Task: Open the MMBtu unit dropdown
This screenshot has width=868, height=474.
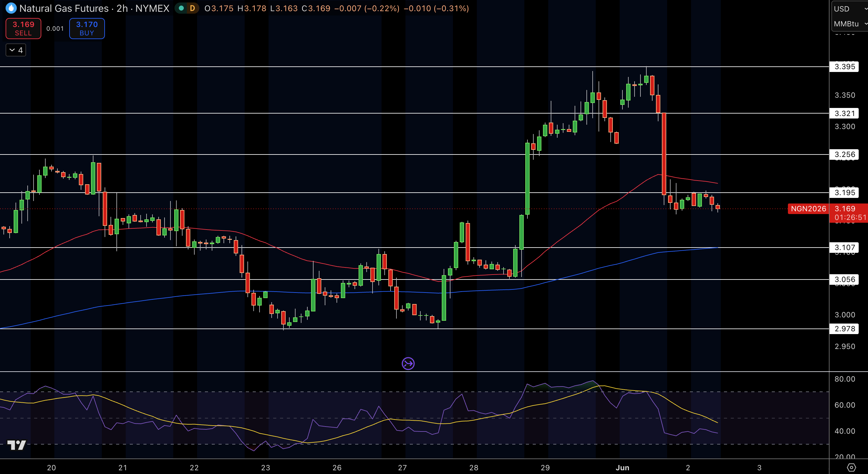Action: [x=850, y=24]
